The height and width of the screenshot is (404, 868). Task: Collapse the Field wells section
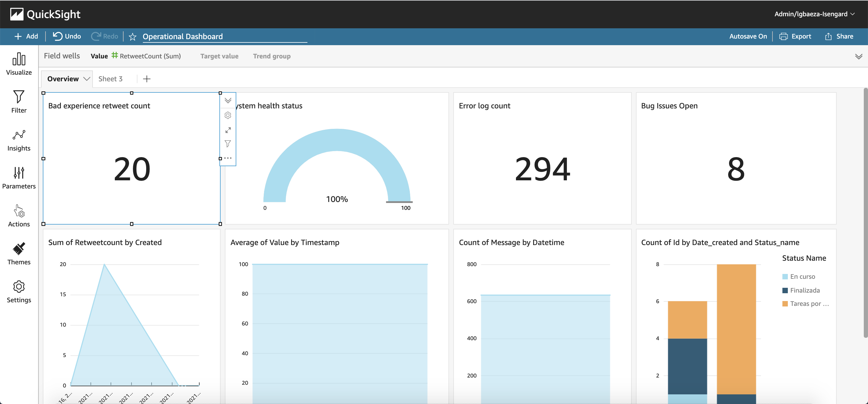858,56
